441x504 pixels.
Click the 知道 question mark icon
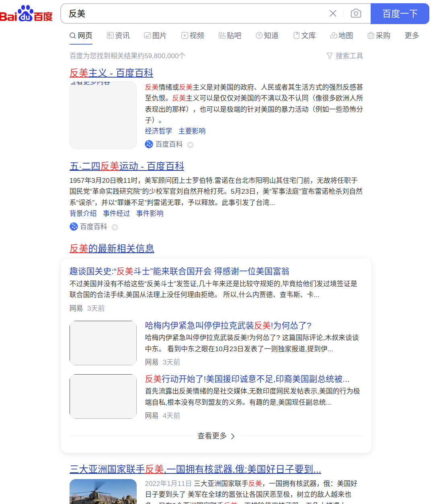click(x=259, y=36)
